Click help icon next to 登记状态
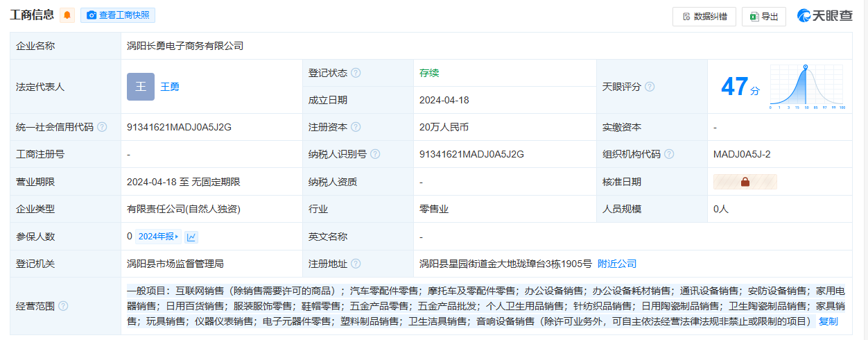 (356, 73)
